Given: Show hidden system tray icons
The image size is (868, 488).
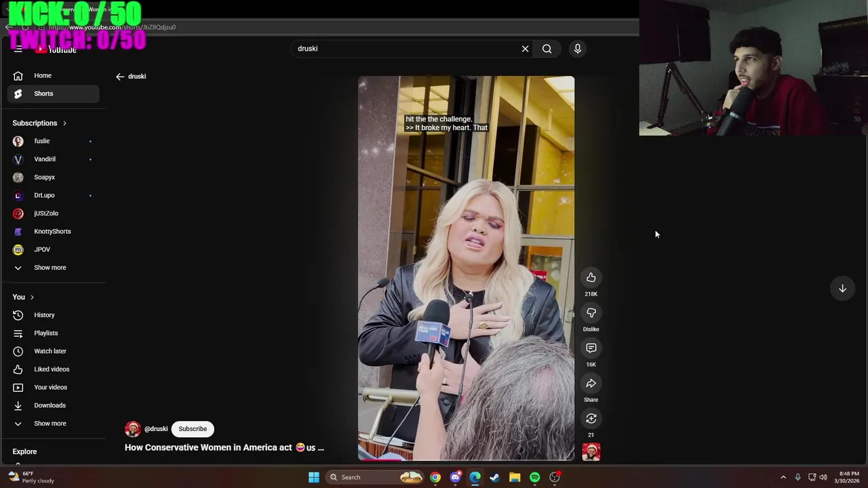Looking at the screenshot, I should click(783, 477).
